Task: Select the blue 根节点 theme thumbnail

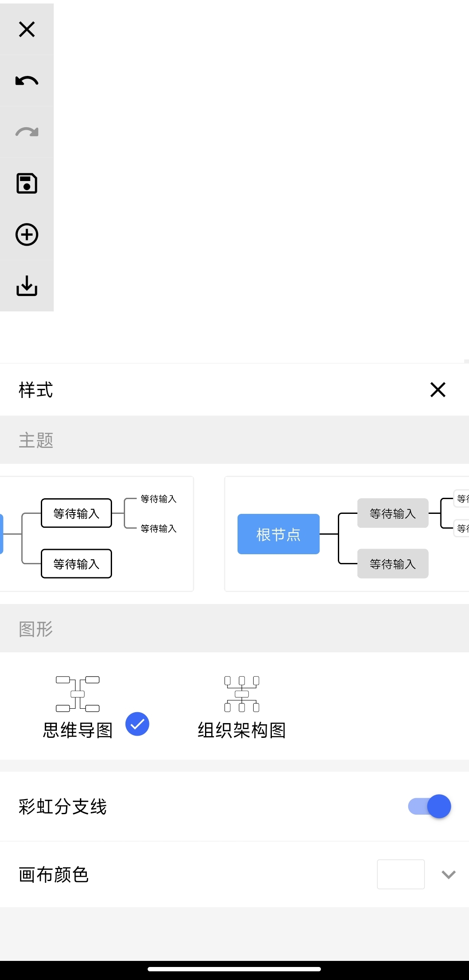Action: (x=347, y=534)
